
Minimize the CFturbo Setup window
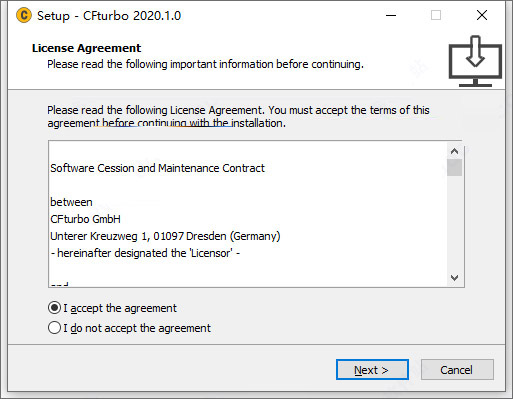pos(391,15)
